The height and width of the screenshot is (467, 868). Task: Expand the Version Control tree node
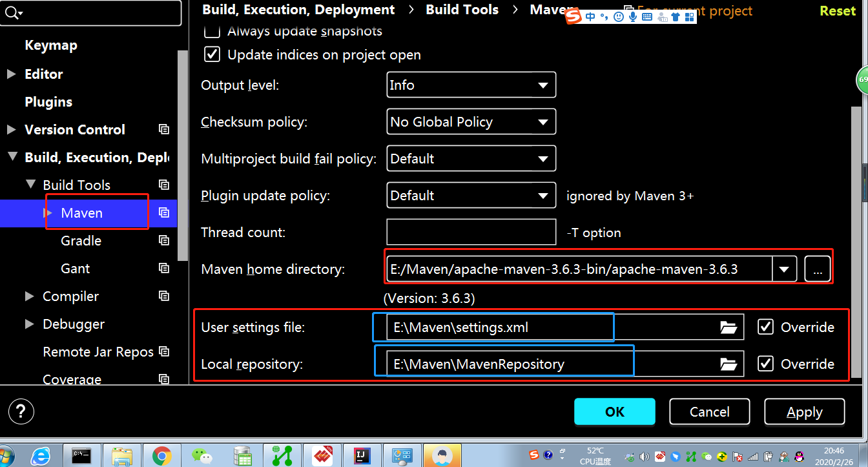[11, 130]
